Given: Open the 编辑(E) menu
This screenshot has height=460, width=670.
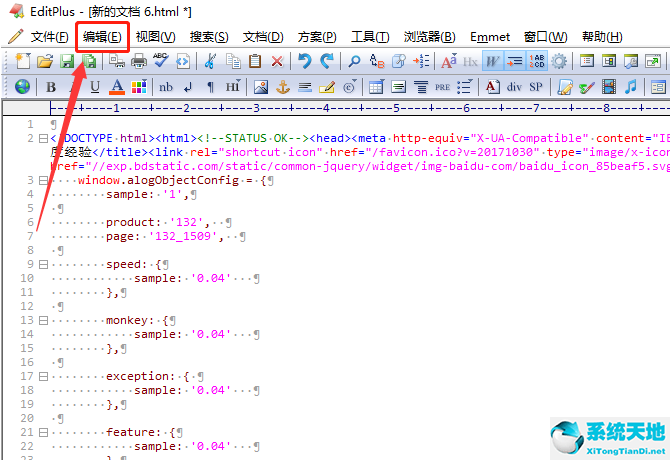Looking at the screenshot, I should point(102,37).
